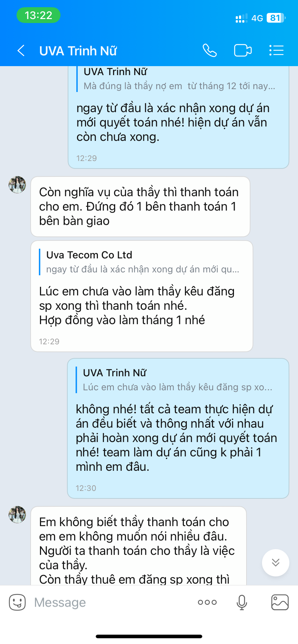The width and height of the screenshot is (298, 644).
Task: Tap the microphone to record voice
Action: pos(242,602)
